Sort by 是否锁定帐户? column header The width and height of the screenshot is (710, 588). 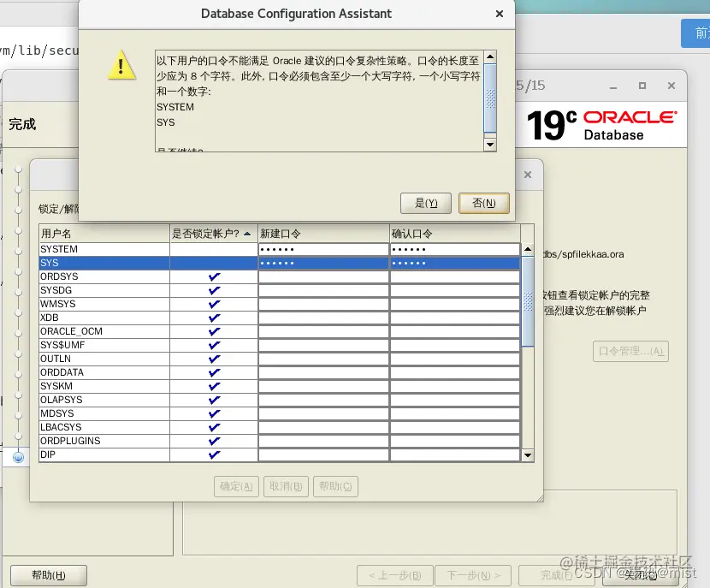point(214,234)
